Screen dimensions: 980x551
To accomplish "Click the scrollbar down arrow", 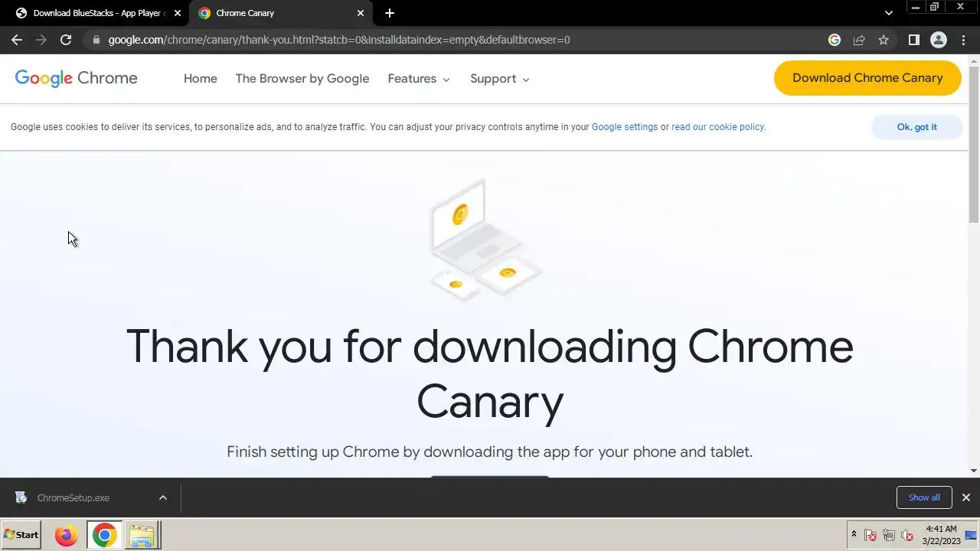I will coord(974,471).
